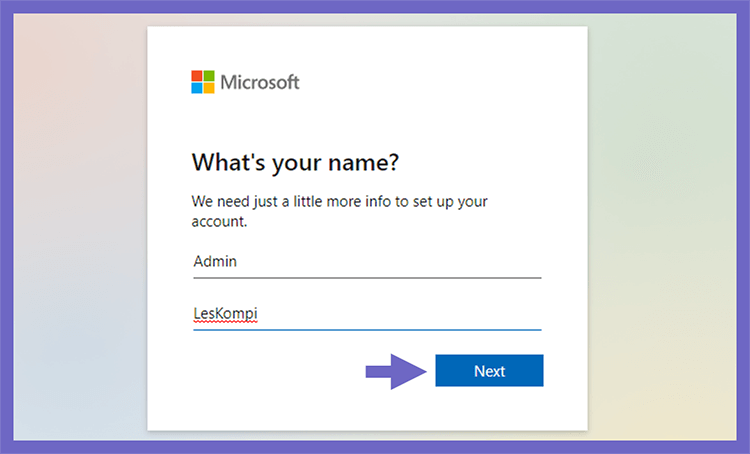750x454 pixels.
Task: Focus the first name field containing Admin
Action: pyautogui.click(x=367, y=262)
